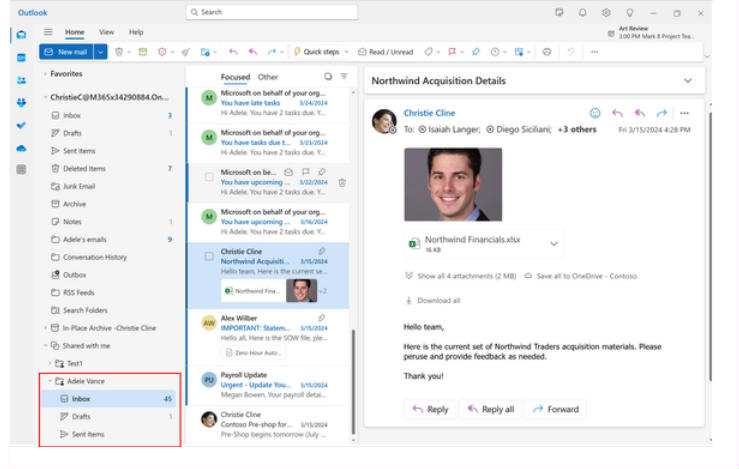
Task: Click the red Flag icon in ribbon
Action: 452,52
